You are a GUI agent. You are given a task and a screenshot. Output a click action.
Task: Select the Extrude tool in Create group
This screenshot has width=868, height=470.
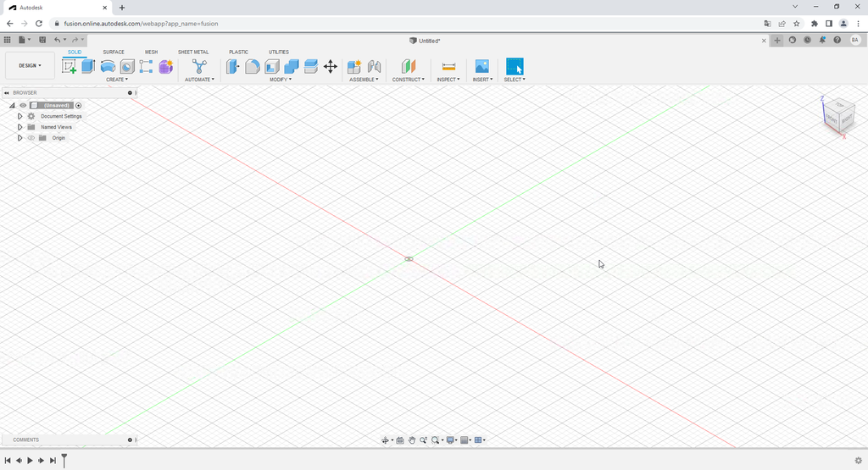point(88,66)
